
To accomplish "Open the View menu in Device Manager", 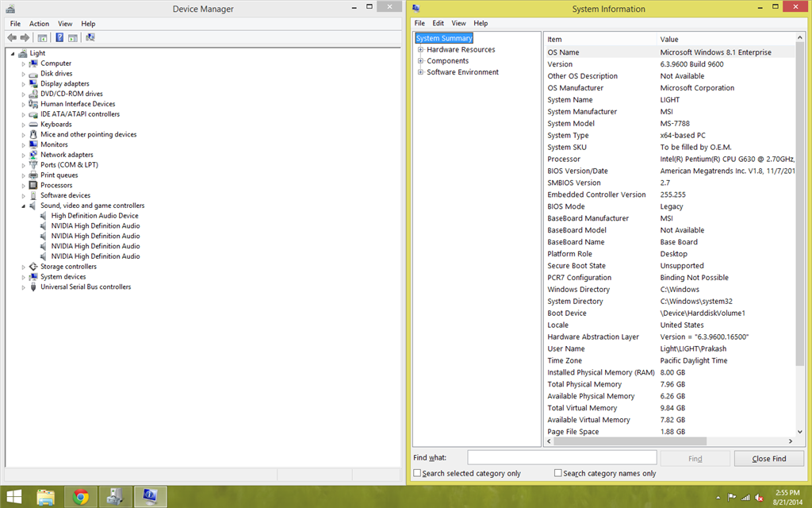I will pyautogui.click(x=65, y=24).
